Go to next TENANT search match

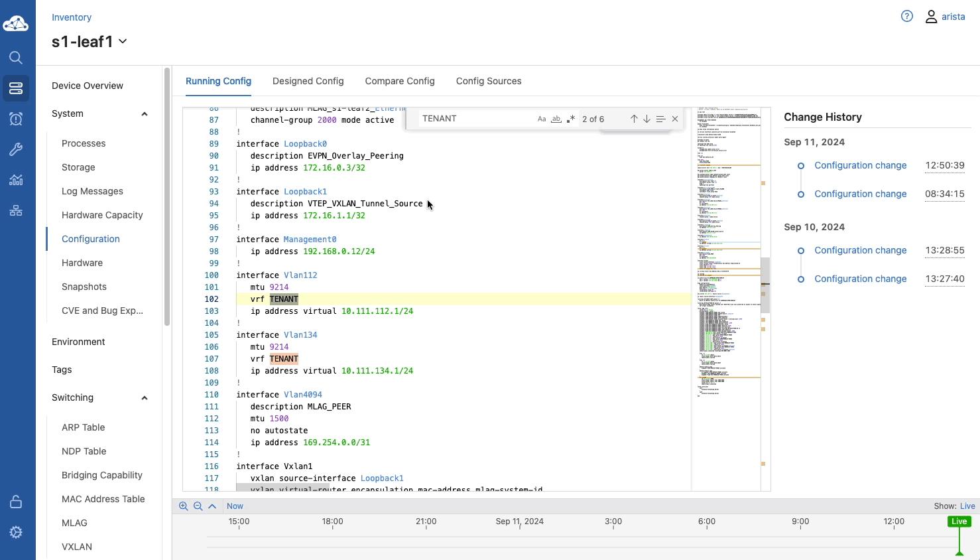point(646,119)
